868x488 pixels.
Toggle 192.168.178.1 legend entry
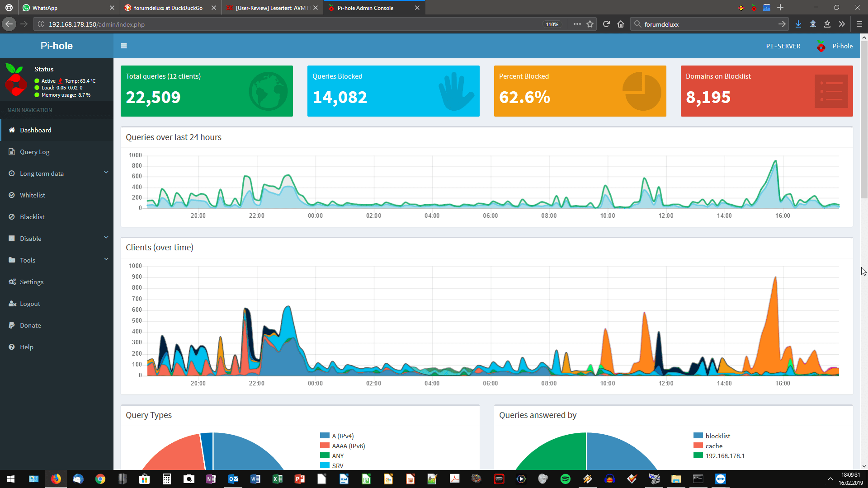(x=719, y=455)
